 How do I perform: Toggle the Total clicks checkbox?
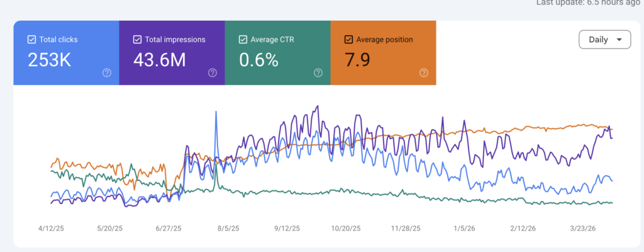pos(31,40)
